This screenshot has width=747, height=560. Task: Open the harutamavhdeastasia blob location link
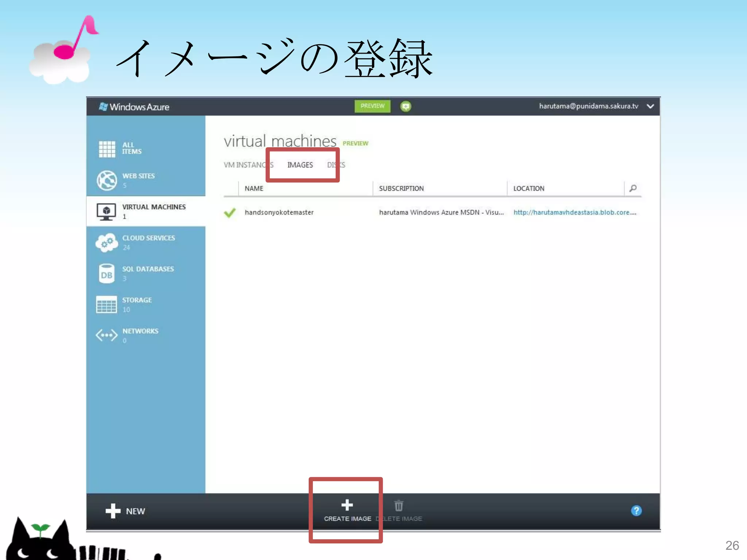click(x=574, y=212)
